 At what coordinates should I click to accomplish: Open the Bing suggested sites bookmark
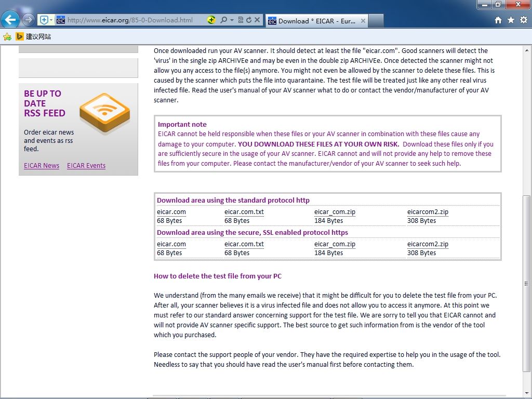pyautogui.click(x=33, y=37)
